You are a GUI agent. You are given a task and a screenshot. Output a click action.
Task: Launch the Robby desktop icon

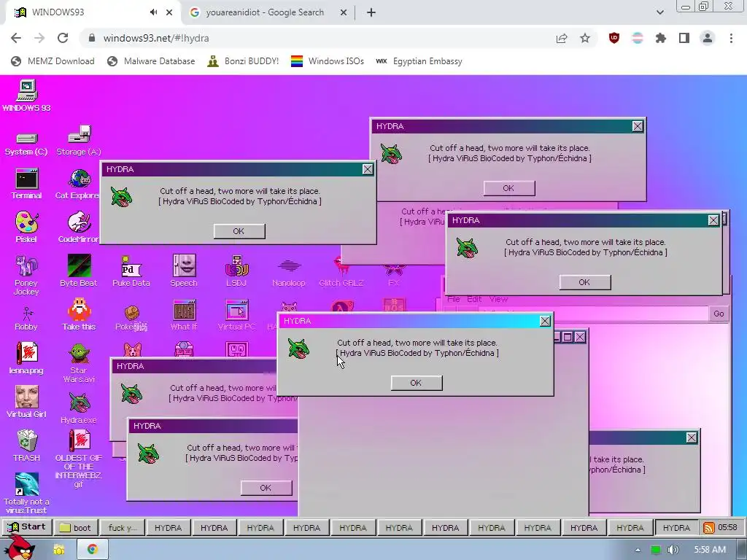click(x=26, y=318)
